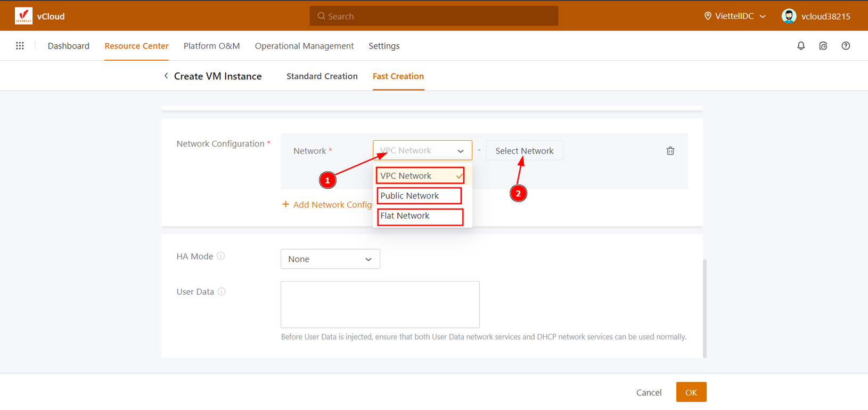Open the Platform O&M menu
This screenshot has height=410, width=868.
(211, 46)
